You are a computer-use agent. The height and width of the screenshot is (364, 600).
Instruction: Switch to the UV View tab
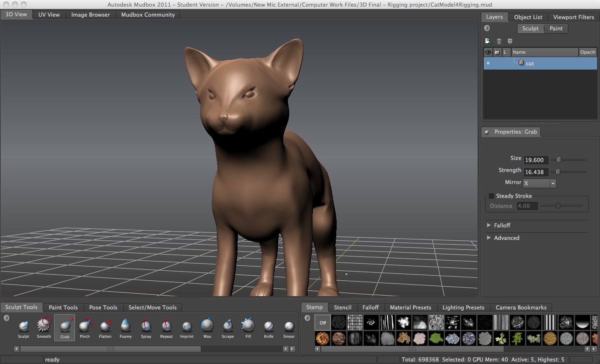pos(48,14)
